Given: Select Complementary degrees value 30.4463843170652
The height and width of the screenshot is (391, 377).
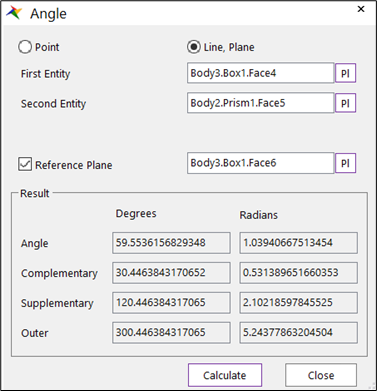Looking at the screenshot, I should coord(171,273).
